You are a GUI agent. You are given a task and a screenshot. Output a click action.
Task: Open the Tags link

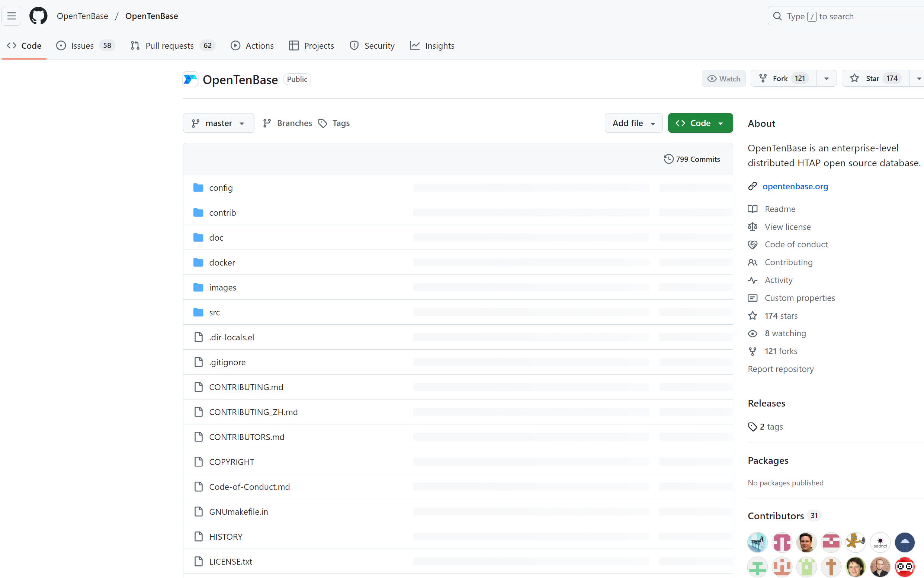click(334, 123)
